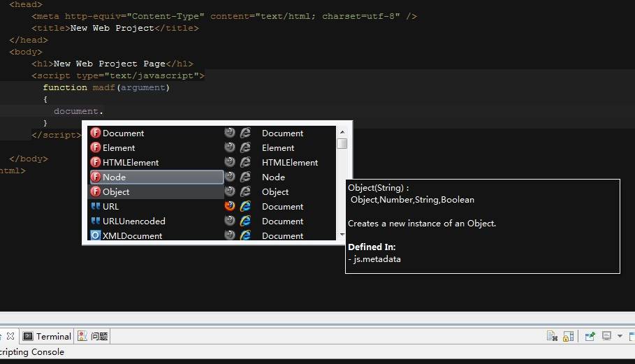The width and height of the screenshot is (635, 364).
Task: Switch to the Terminal tab
Action: 47,336
